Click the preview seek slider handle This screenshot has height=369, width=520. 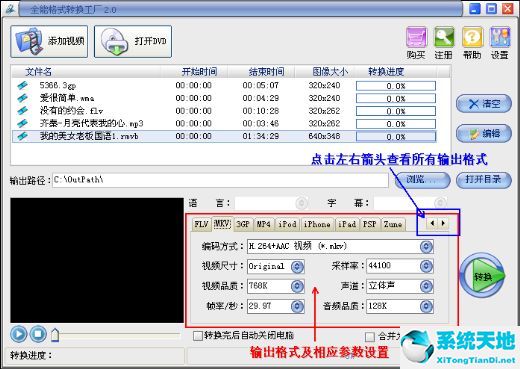55,335
